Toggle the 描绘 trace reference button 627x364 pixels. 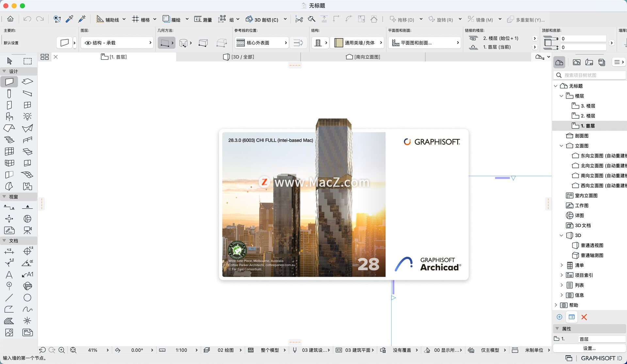pos(172,20)
